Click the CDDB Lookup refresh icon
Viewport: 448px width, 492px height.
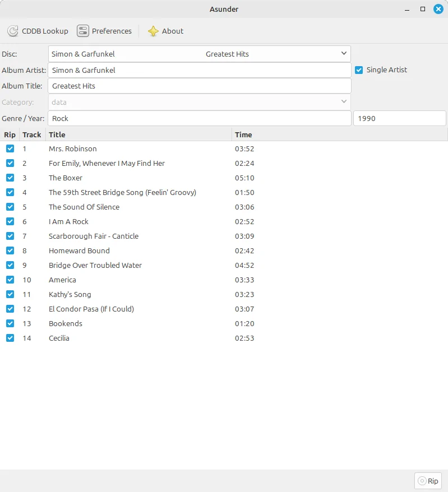[x=13, y=31]
